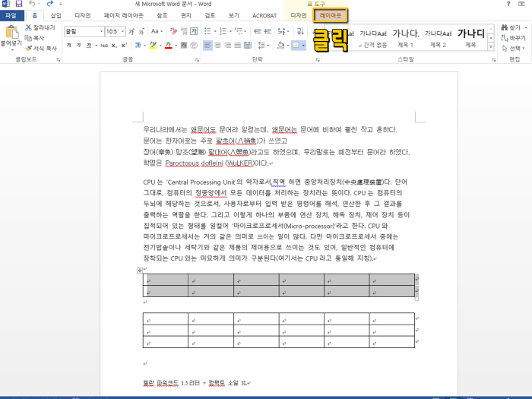This screenshot has height=399, width=532.
Task: Toggle Strikethrough formatting
Action: click(104, 45)
